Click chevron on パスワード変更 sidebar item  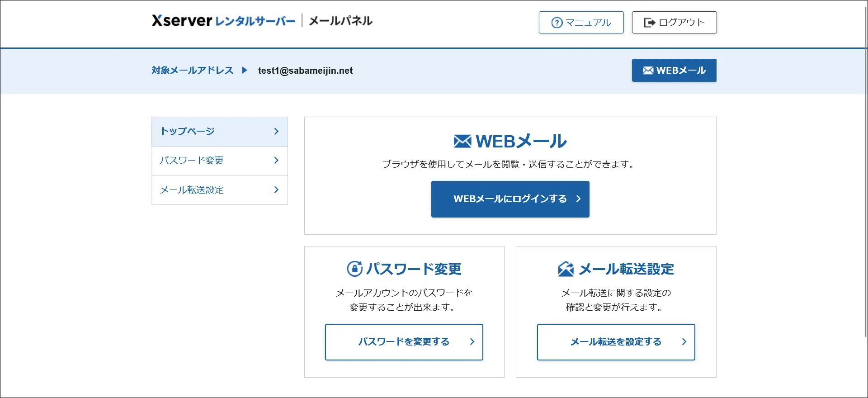[x=276, y=160]
